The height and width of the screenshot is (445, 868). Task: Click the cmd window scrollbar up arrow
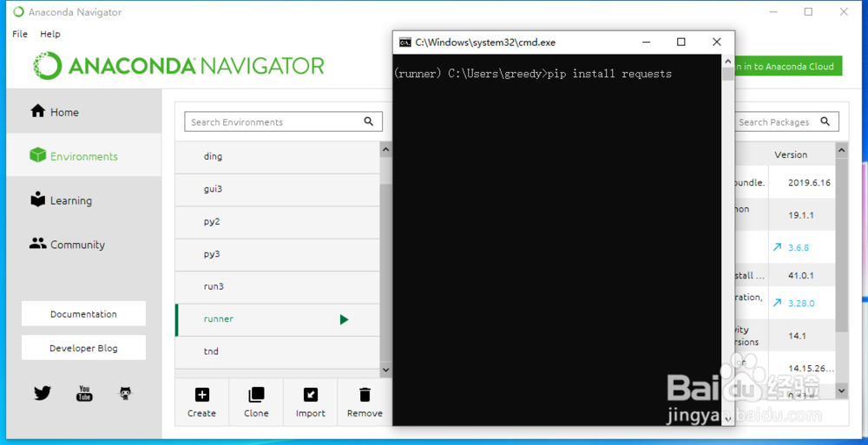point(728,62)
